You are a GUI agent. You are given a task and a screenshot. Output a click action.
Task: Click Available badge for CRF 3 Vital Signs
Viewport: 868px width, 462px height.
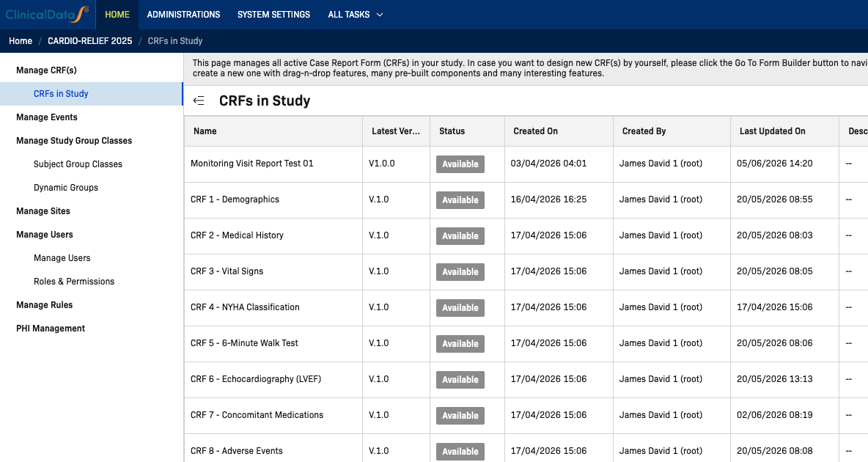pyautogui.click(x=460, y=272)
